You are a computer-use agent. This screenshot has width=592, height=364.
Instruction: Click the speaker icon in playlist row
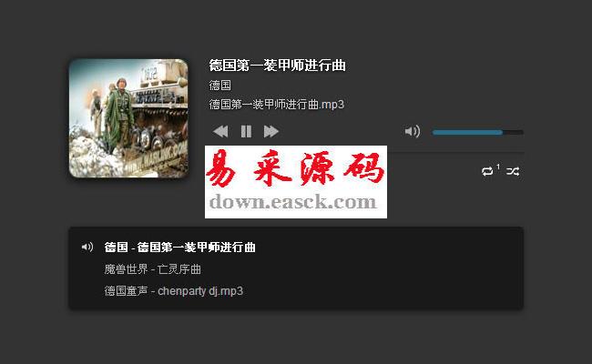(87, 248)
